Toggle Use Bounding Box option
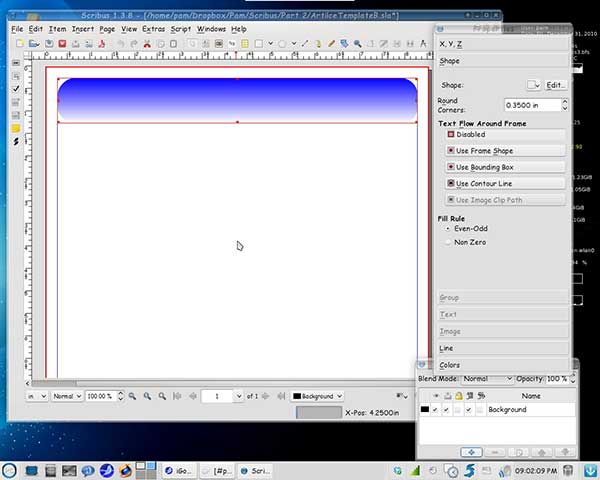Screen dimensions: 600x480 [x=504, y=167]
